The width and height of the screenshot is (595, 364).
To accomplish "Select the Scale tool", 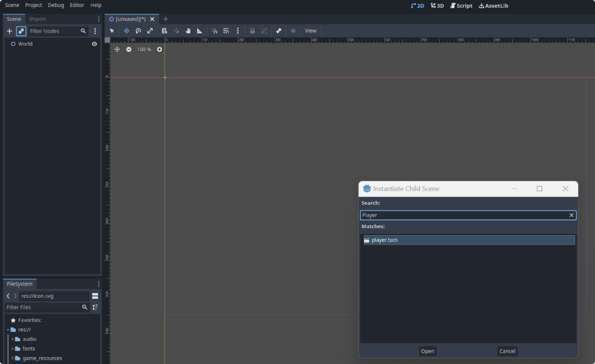I will 150,30.
